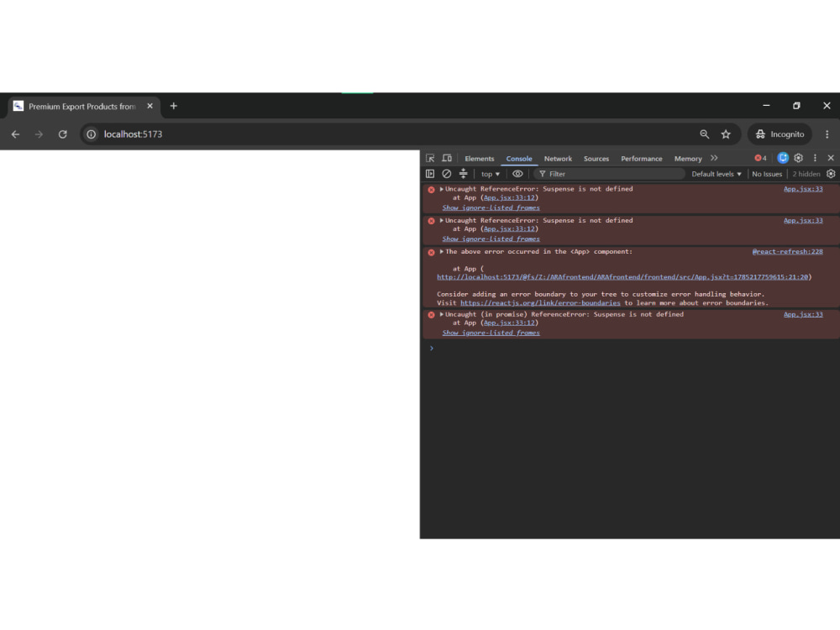Viewport: 840px width, 630px height.
Task: Open Chrome three-dot menu
Action: point(827,134)
